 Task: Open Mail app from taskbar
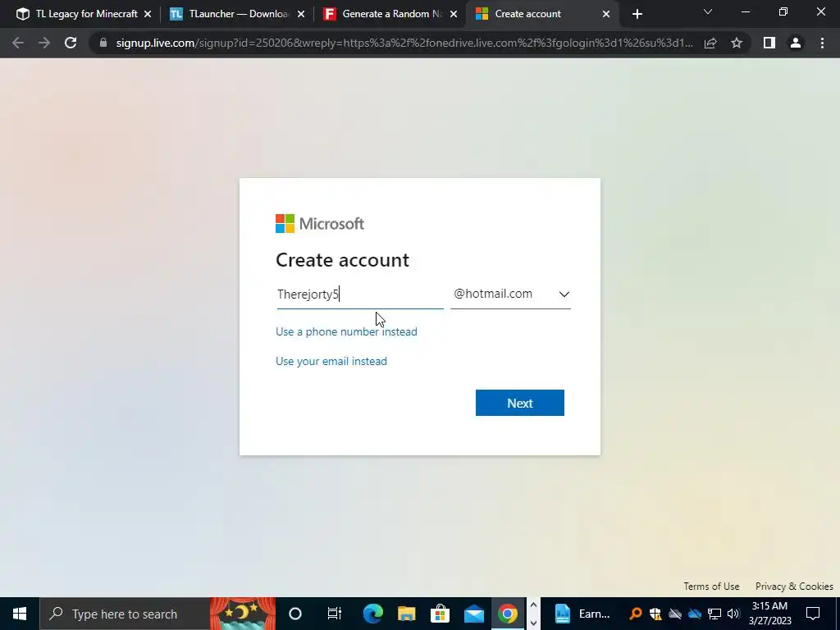(474, 614)
